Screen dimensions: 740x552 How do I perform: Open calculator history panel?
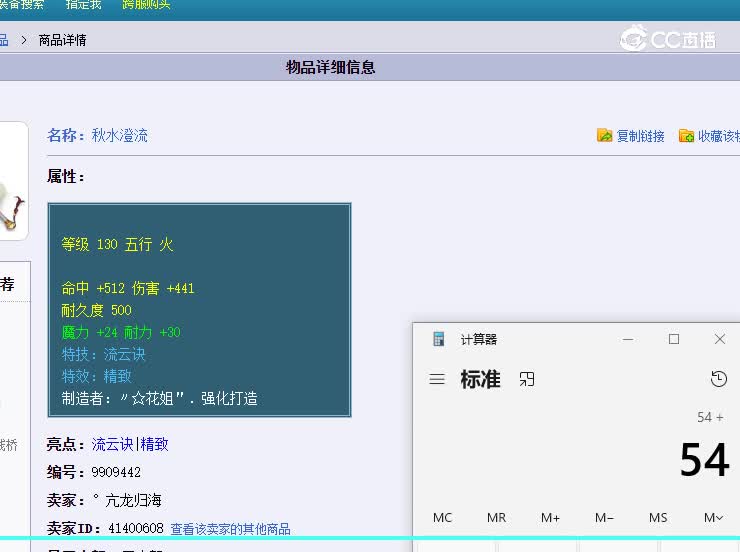click(x=719, y=379)
